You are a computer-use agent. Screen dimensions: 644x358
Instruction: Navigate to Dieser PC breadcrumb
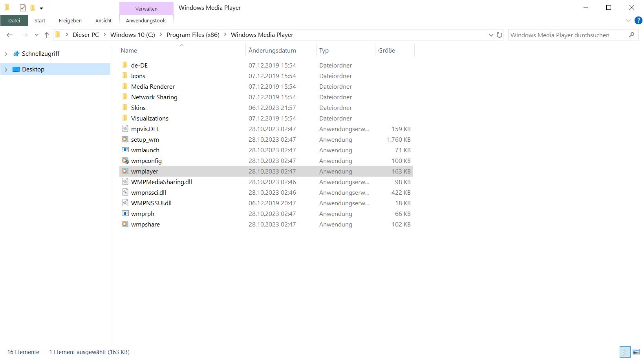point(86,35)
